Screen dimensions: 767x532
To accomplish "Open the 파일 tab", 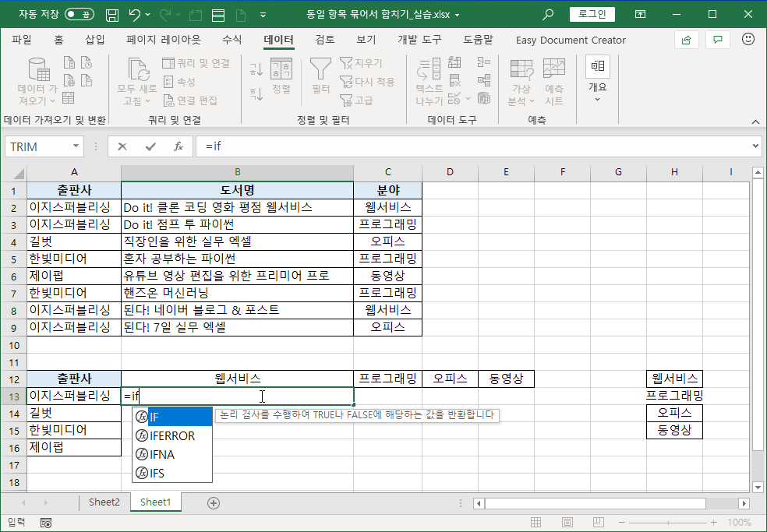I will [x=22, y=40].
